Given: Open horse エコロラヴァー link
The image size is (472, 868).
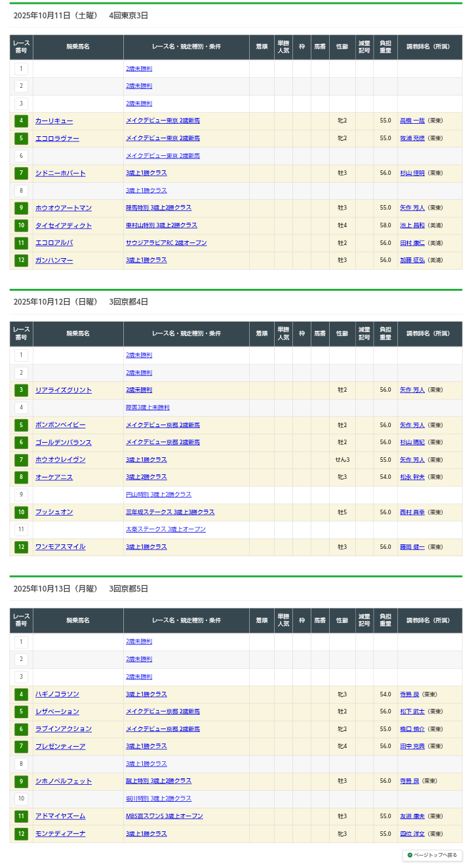Looking at the screenshot, I should 58,138.
